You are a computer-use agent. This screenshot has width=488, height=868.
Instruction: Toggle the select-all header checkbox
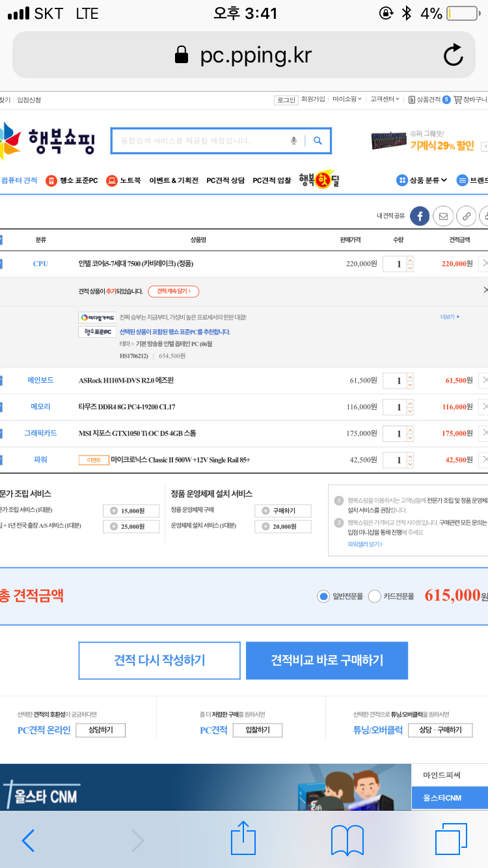[x=1, y=239]
